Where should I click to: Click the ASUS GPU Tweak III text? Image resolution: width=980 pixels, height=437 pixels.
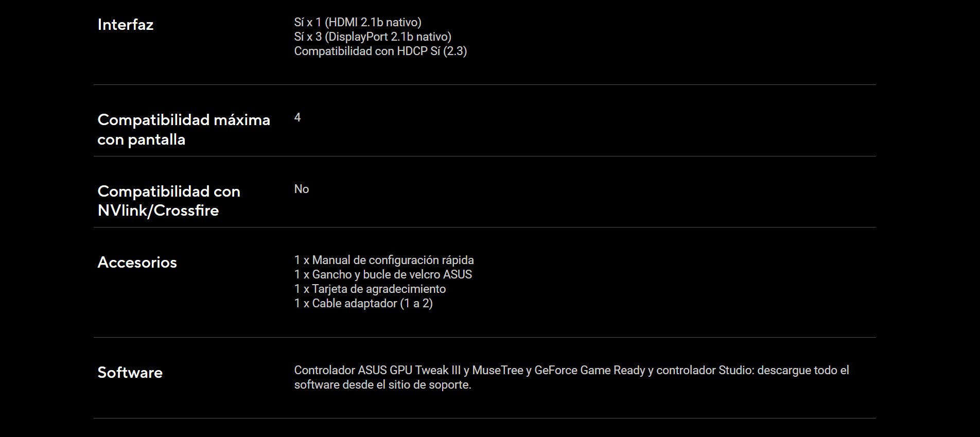[x=409, y=370]
